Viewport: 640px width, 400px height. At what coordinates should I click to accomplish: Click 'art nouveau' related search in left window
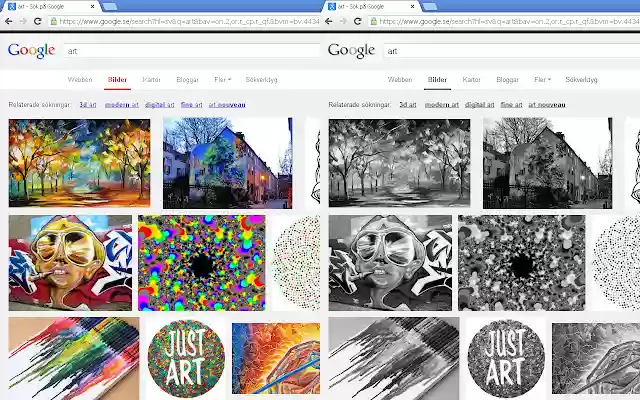click(x=227, y=105)
